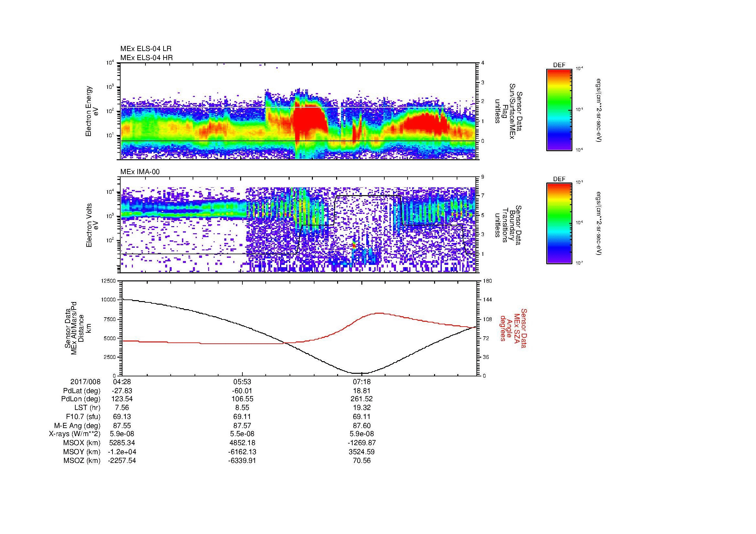
Task: Click the PdLat (deg) row label
Action: point(82,391)
